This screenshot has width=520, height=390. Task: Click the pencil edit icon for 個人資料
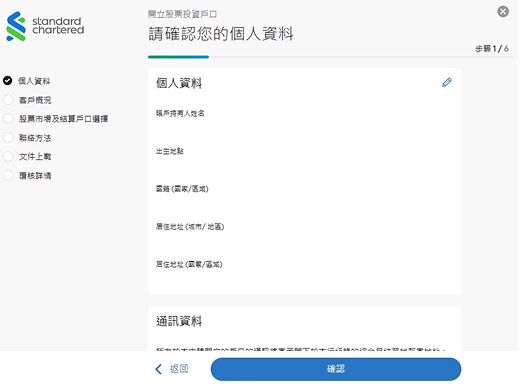447,82
